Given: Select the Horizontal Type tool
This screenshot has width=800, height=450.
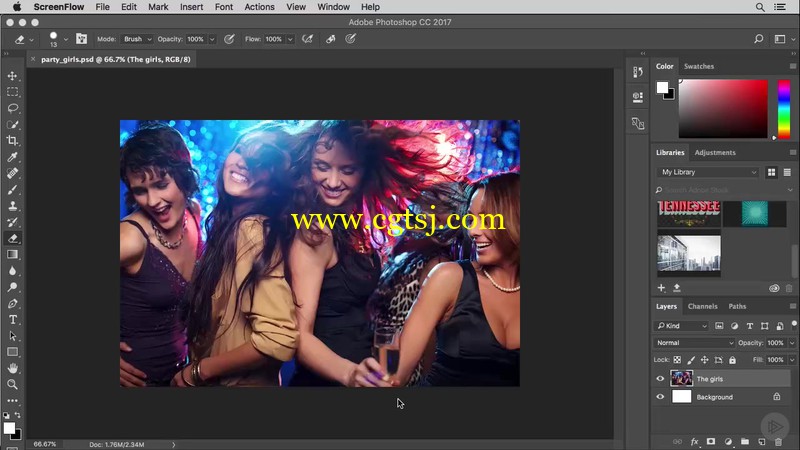Looking at the screenshot, I should coord(12,320).
